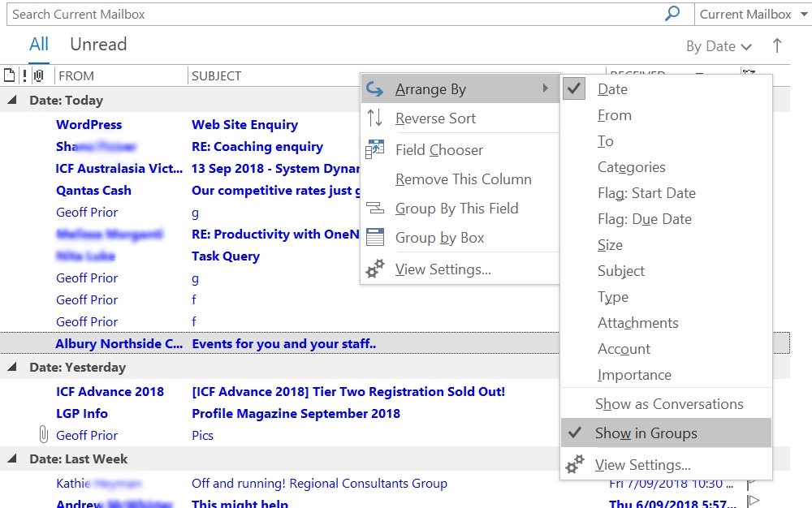Open Geoff Prior's Pics email

[x=279, y=435]
